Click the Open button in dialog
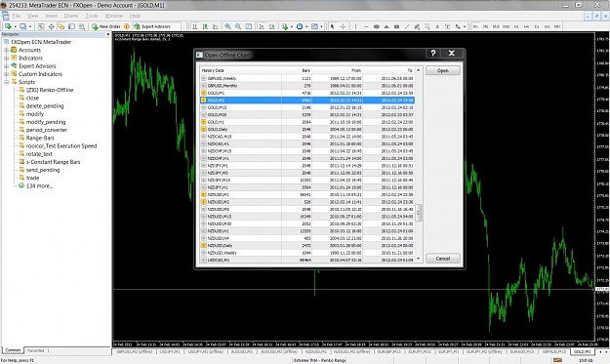The image size is (610, 364). 443,71
